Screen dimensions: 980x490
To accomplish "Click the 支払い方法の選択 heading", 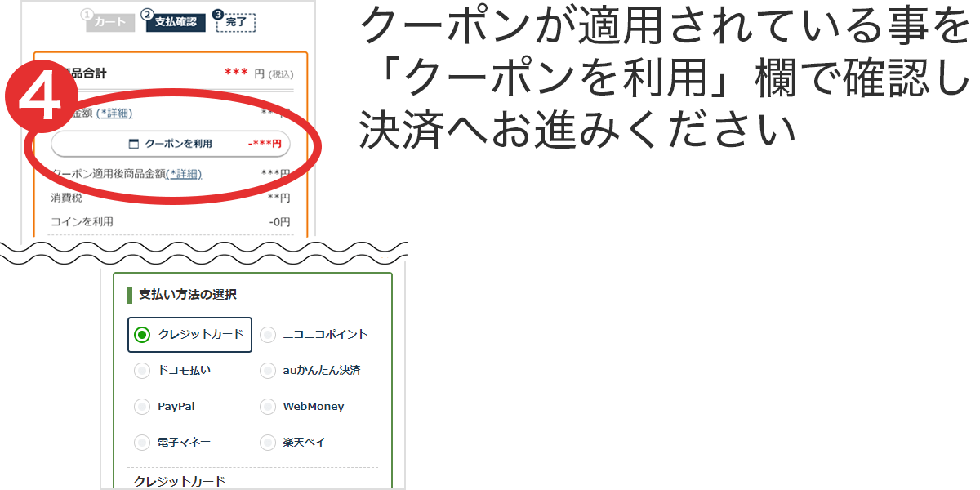I will tap(188, 295).
